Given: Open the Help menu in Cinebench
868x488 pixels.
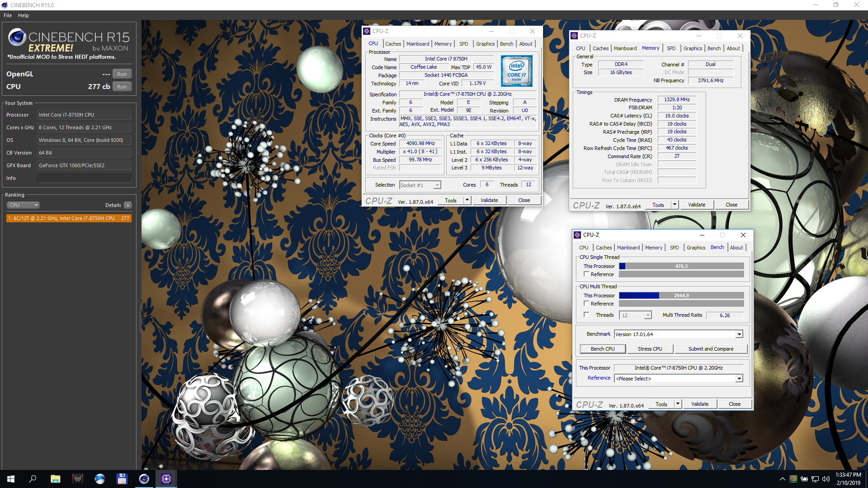Looking at the screenshot, I should 24,15.
